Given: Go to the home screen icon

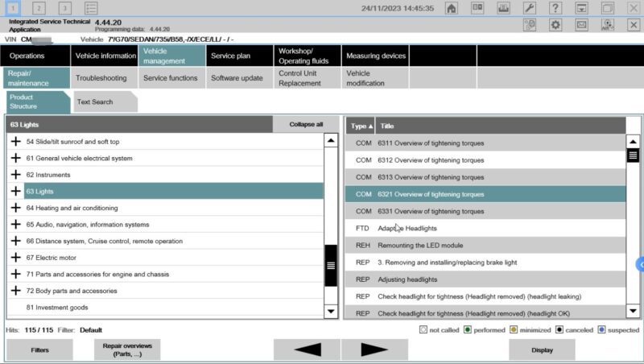Looking at the screenshot, I should point(452,8).
